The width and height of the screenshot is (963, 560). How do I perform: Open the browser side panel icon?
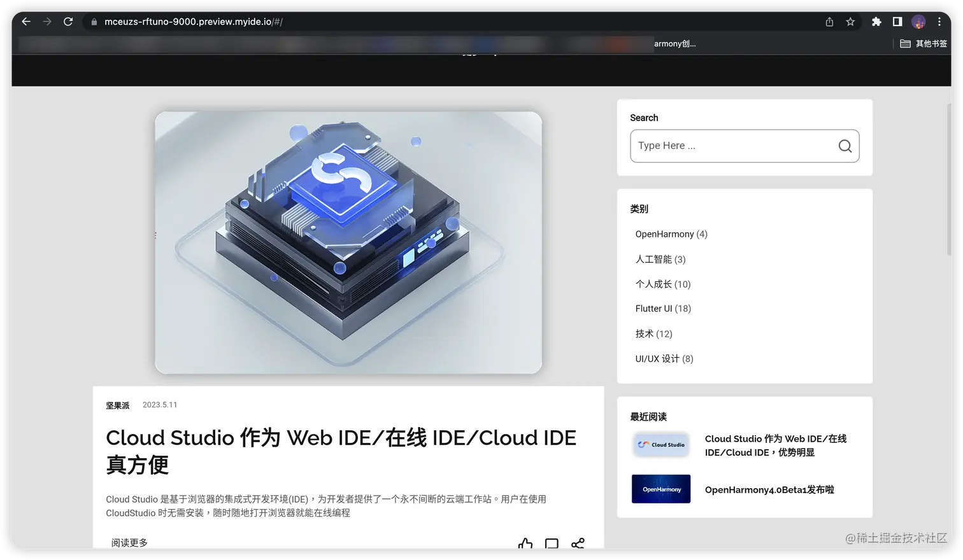[897, 21]
